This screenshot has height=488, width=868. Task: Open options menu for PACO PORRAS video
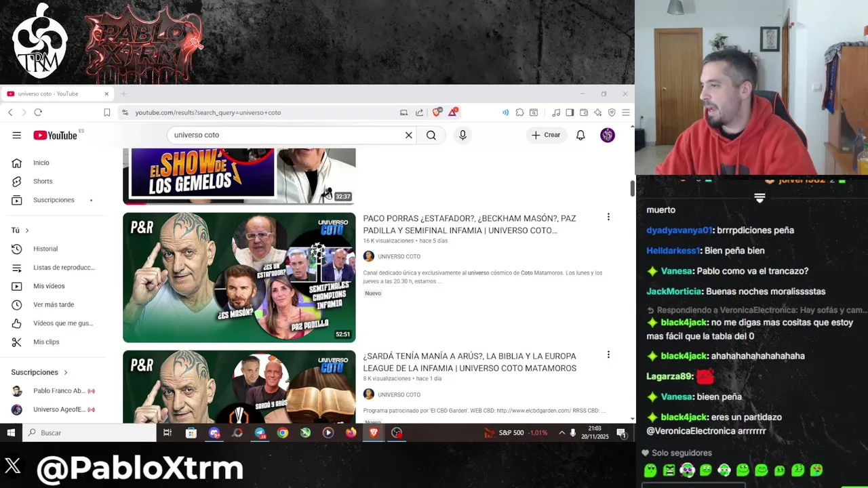point(608,217)
